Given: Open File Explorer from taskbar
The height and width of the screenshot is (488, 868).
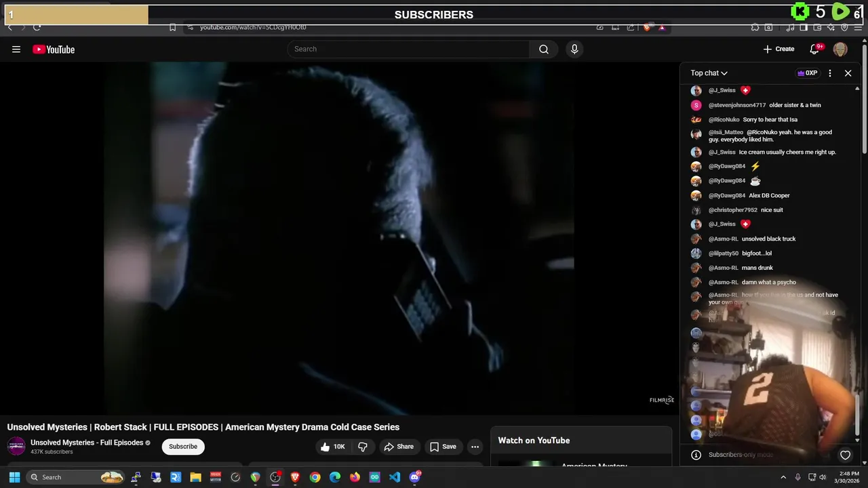Looking at the screenshot, I should [195, 477].
